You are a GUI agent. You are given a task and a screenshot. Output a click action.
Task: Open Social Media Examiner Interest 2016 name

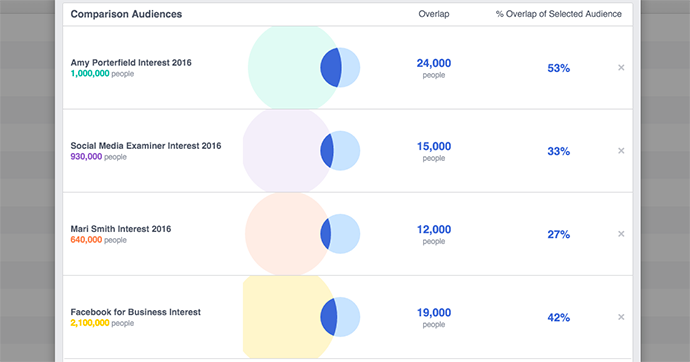pos(146,146)
